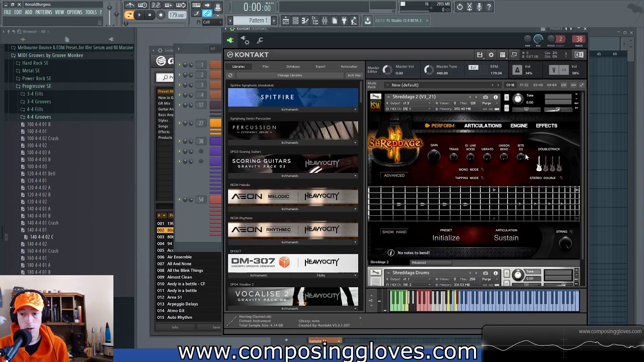Solo the Shreddage 2 instrument
644x362 pixels.
(x=507, y=97)
